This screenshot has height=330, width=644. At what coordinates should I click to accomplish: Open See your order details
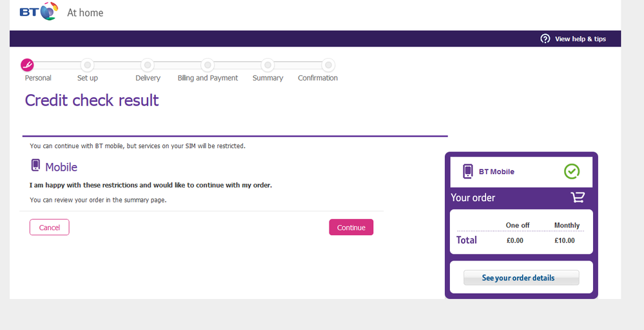521,278
